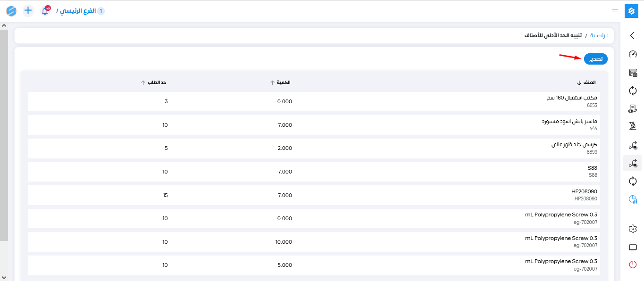The width and height of the screenshot is (644, 281).
Task: Open the dashboard speedometer icon in sidebar
Action: coord(633,54)
